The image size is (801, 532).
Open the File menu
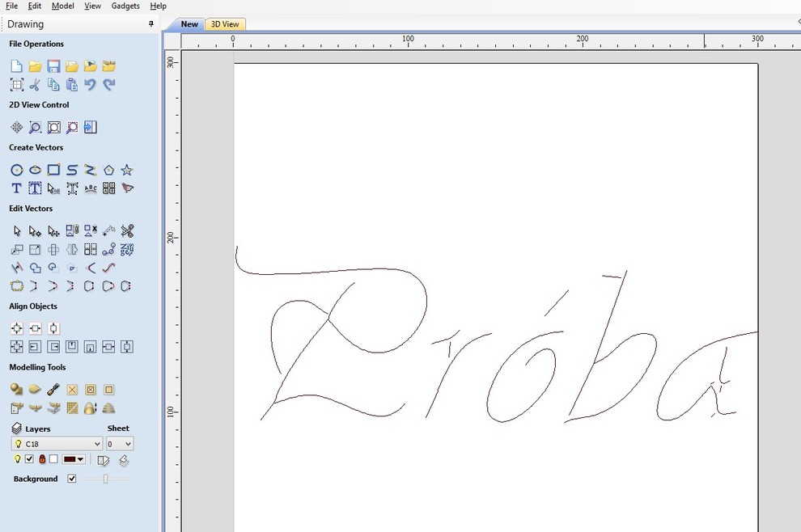click(x=12, y=6)
